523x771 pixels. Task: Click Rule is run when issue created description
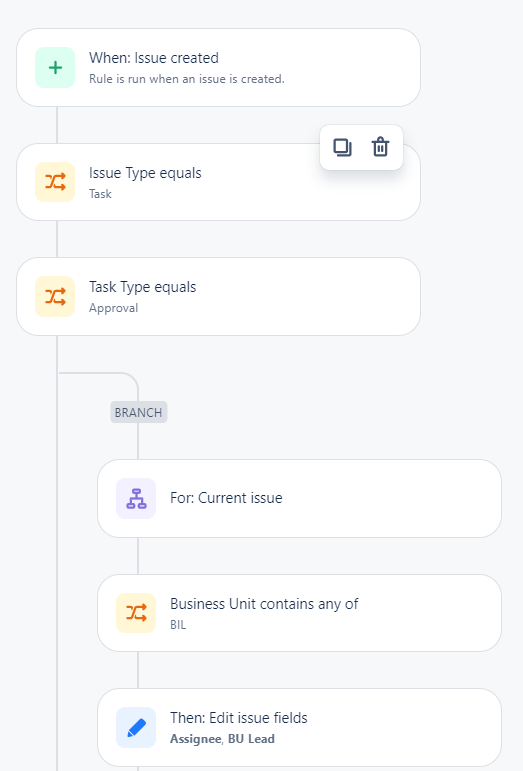pos(187,79)
